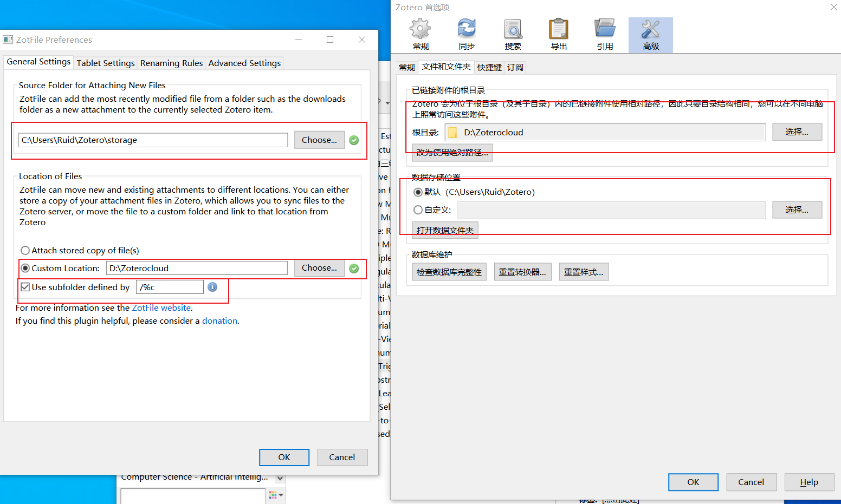841x504 pixels.
Task: Click the source folder path input field
Action: [153, 140]
